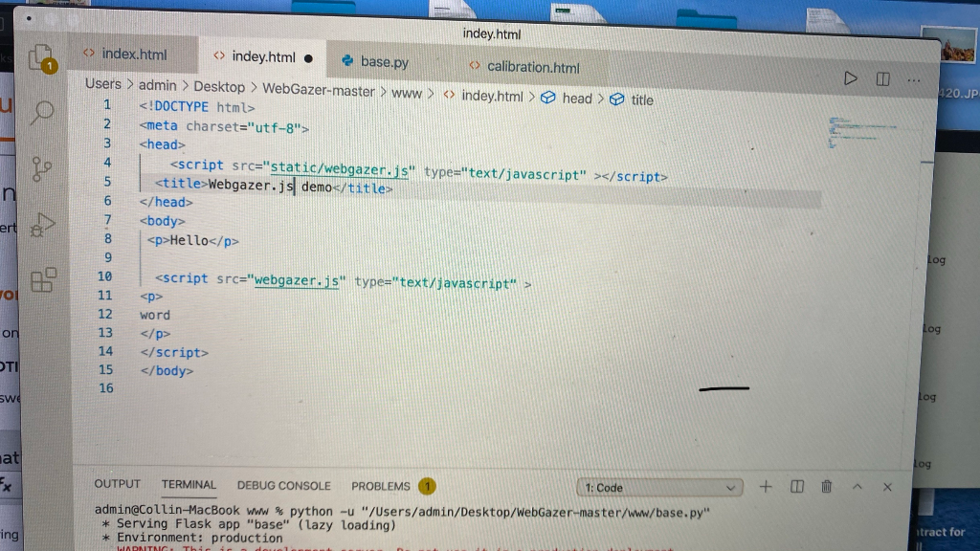This screenshot has width=980, height=551.
Task: Open the DEBUG CONSOLE panel
Action: (x=283, y=485)
